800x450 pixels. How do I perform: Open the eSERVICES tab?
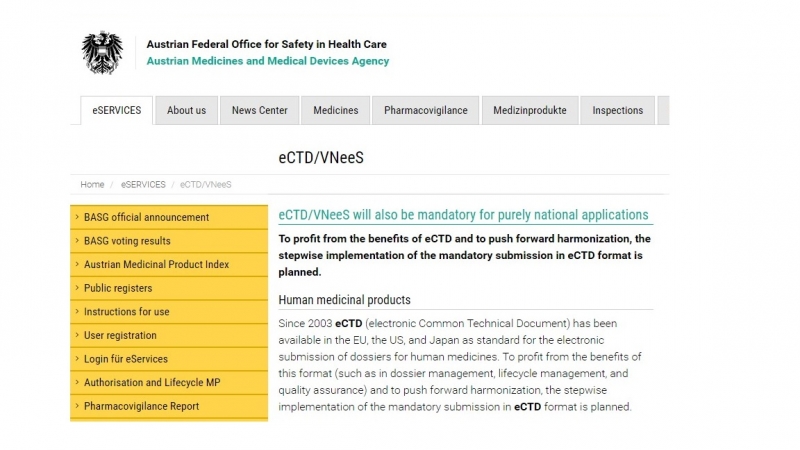click(116, 110)
